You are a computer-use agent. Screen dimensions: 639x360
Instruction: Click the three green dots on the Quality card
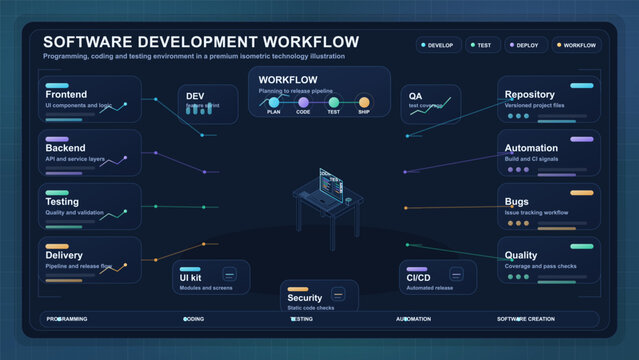(518, 276)
